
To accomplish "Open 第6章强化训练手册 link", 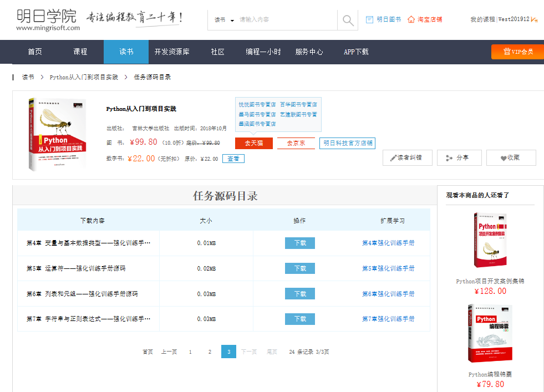I will (x=388, y=294).
